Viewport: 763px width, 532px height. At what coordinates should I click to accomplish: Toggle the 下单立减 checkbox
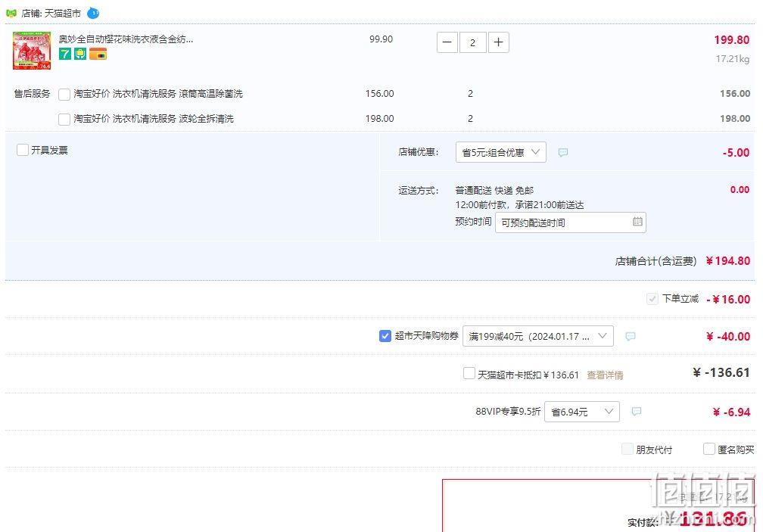click(x=652, y=299)
